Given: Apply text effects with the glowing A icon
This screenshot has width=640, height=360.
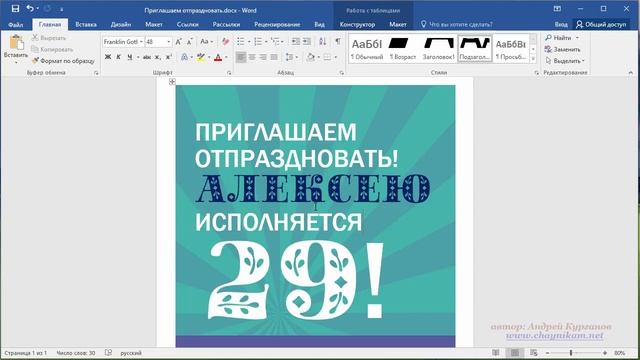Looking at the screenshot, I should 184,57.
